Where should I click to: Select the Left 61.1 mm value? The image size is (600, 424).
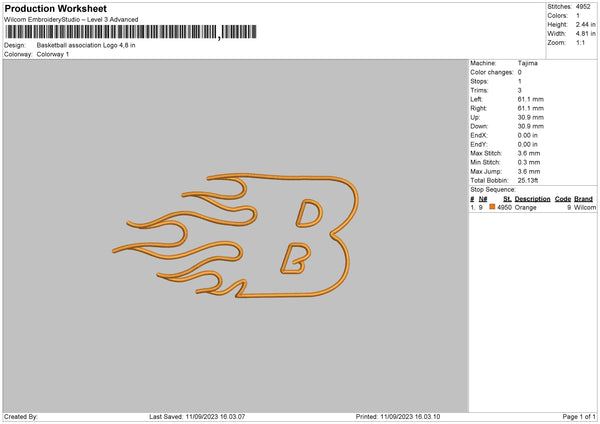[531, 99]
